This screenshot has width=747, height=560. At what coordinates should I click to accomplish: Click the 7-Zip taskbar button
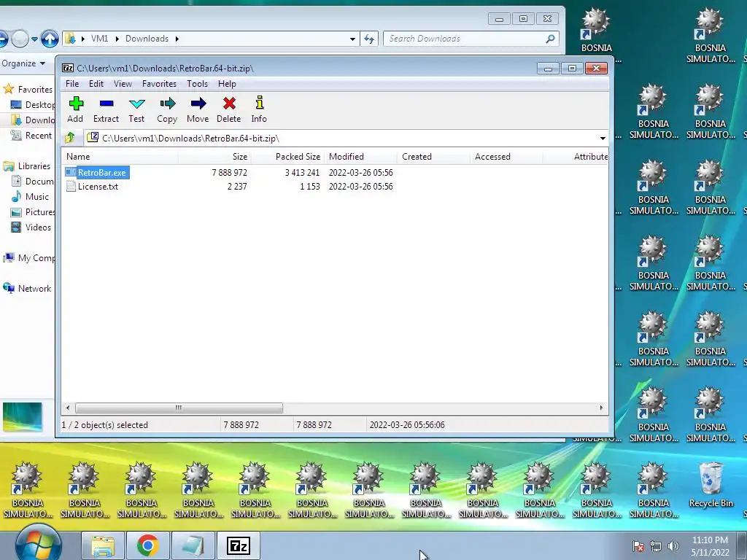[239, 545]
